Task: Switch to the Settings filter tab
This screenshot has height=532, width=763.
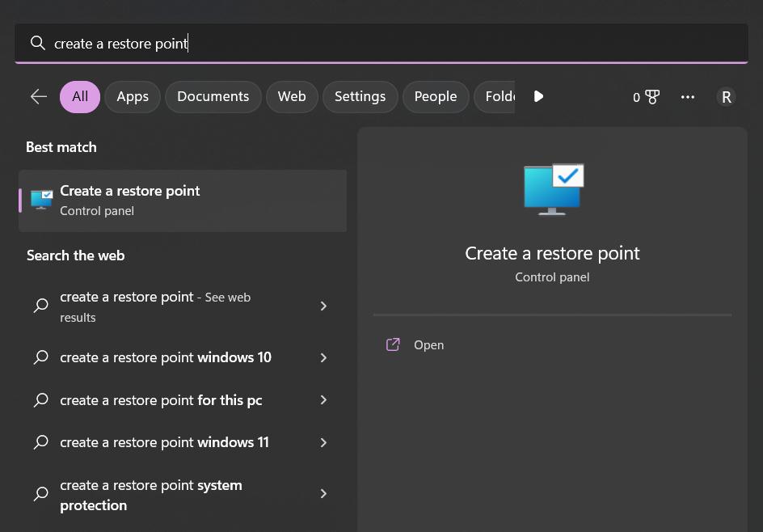Action: (x=360, y=96)
